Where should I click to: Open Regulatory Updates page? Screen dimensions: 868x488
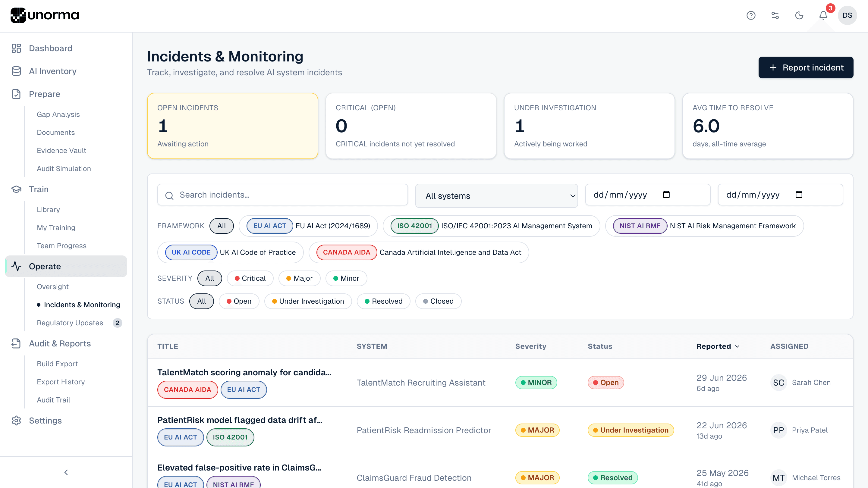pyautogui.click(x=70, y=323)
